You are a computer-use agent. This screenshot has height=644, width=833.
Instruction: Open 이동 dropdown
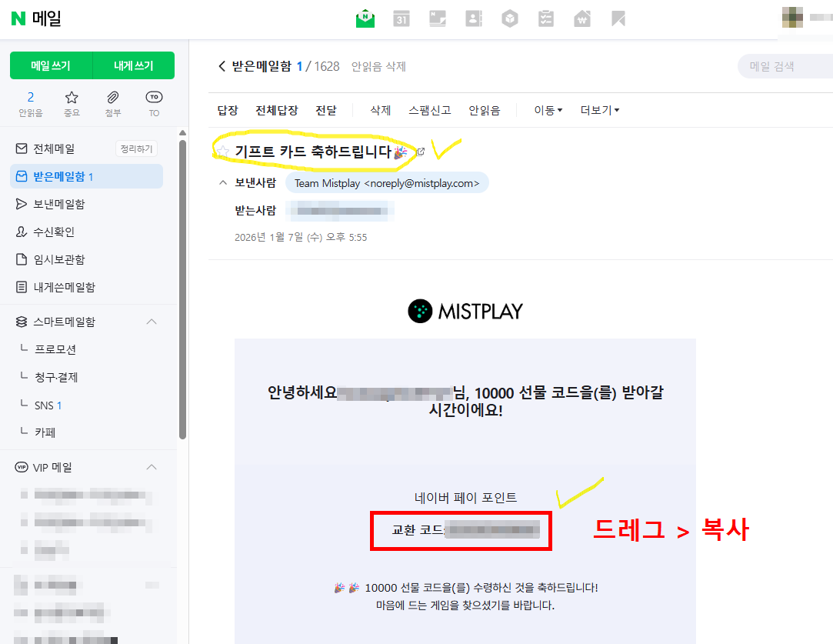tap(548, 110)
